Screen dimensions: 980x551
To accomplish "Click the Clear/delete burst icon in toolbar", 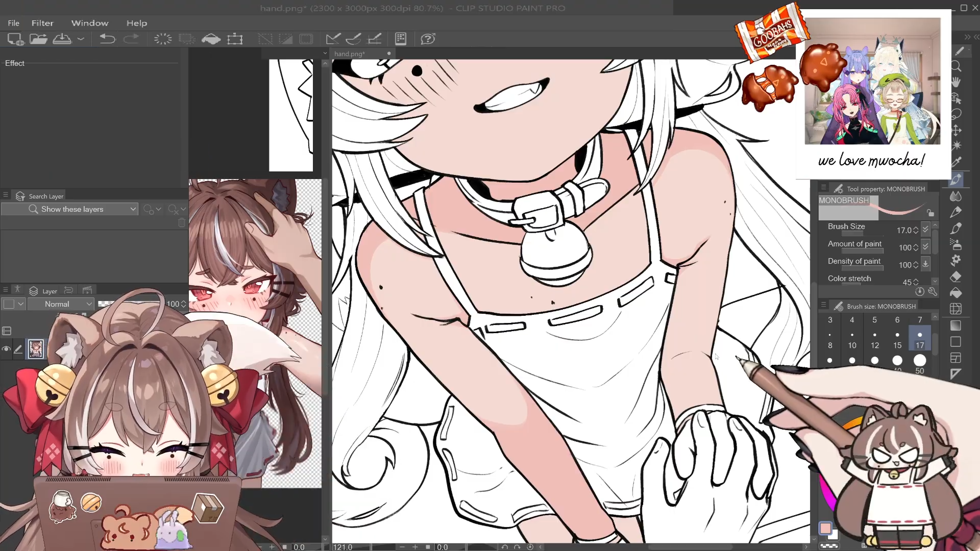I will pos(163,39).
